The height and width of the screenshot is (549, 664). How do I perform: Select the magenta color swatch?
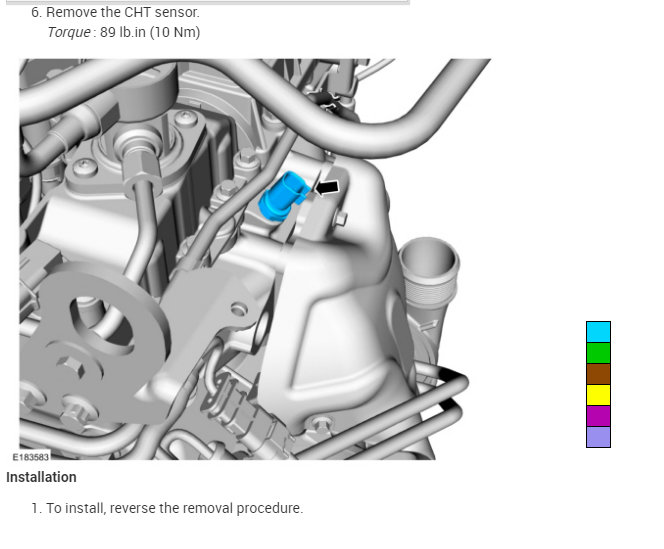(x=598, y=416)
